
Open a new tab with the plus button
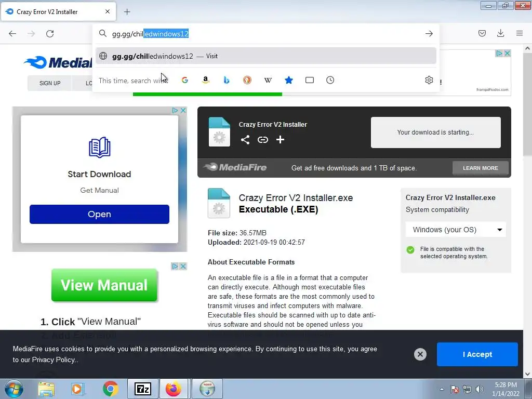click(x=127, y=12)
